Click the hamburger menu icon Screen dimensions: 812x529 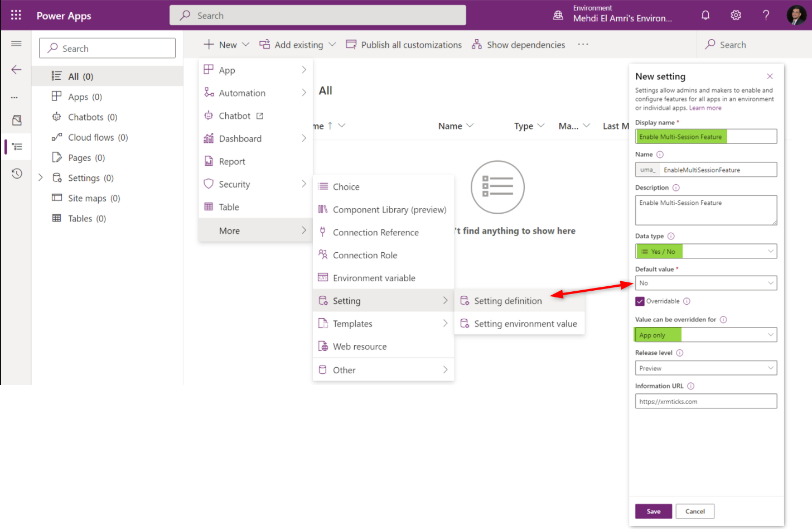pyautogui.click(x=16, y=44)
